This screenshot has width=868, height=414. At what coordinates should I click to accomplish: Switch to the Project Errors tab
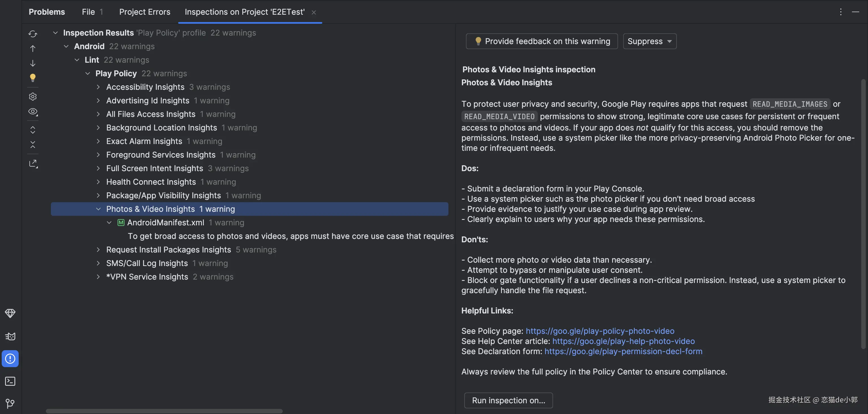(x=144, y=12)
